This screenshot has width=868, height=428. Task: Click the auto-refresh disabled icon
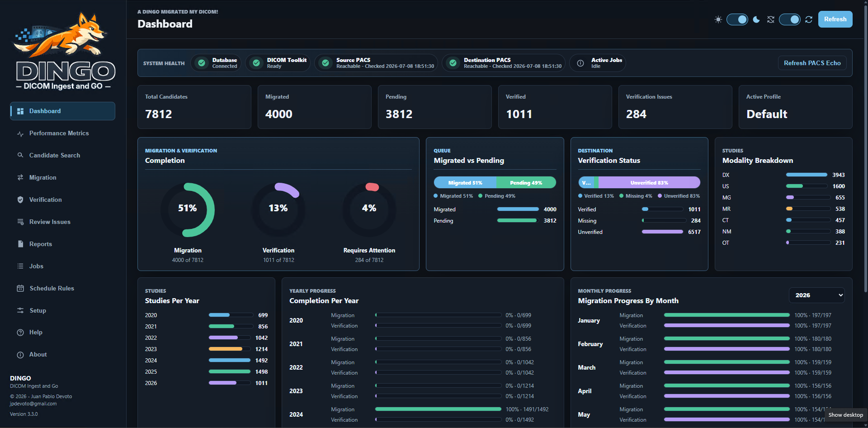(771, 19)
